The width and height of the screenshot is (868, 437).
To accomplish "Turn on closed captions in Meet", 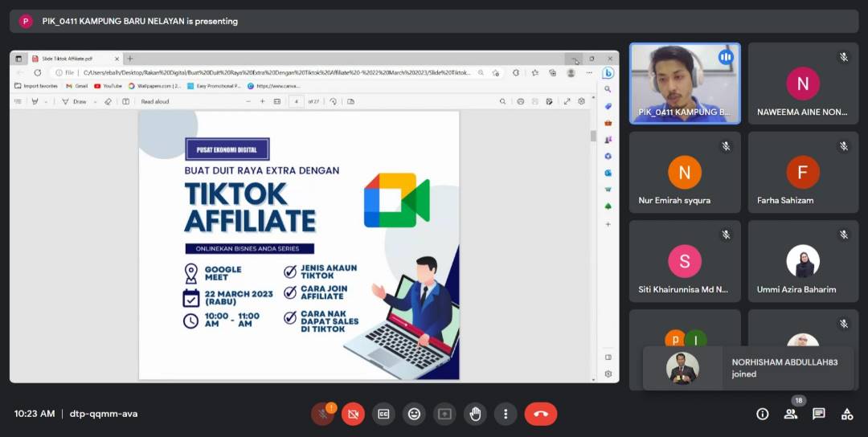I will [383, 414].
